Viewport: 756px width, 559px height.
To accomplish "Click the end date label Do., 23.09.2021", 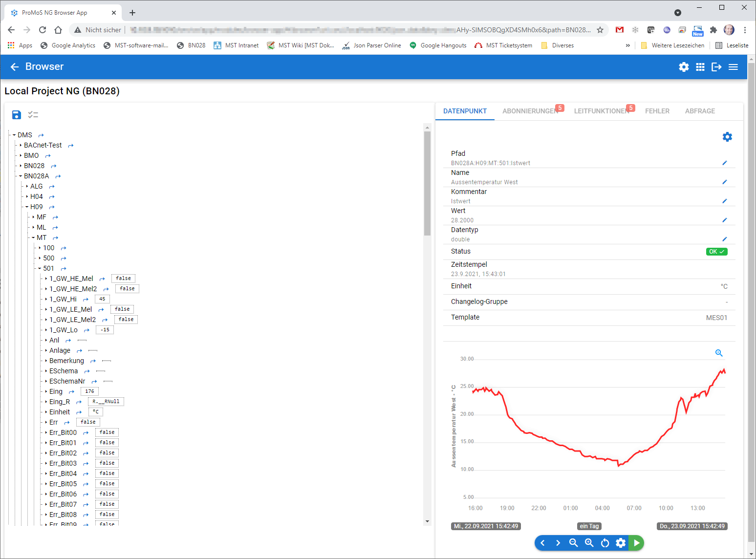I will (x=692, y=526).
